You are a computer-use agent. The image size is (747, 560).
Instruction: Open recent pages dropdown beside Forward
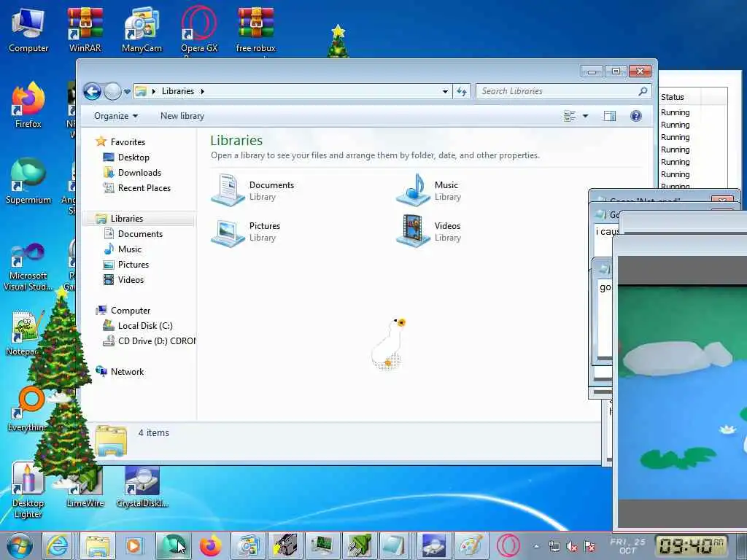[x=127, y=91]
